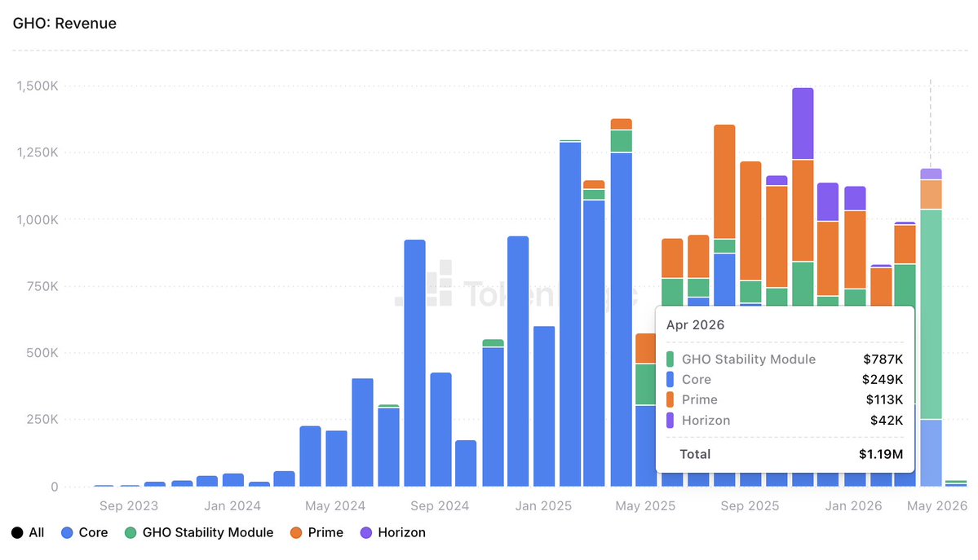Click the $113K Prime value in the tooltip

point(884,399)
